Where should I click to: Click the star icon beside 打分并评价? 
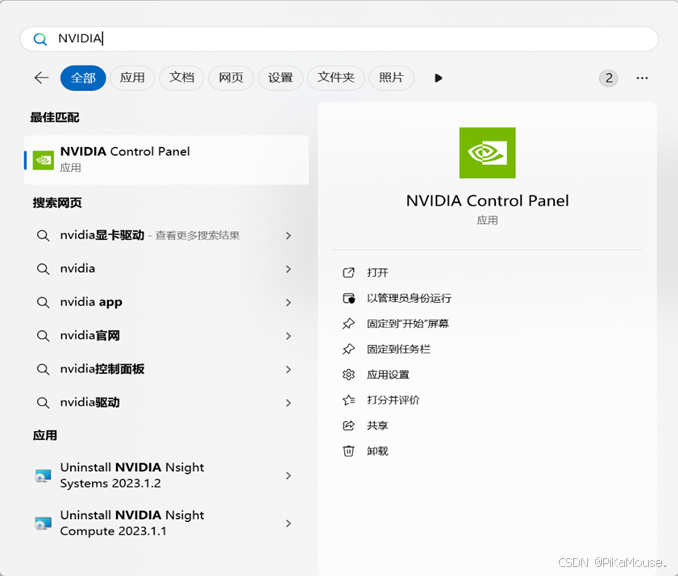click(349, 400)
